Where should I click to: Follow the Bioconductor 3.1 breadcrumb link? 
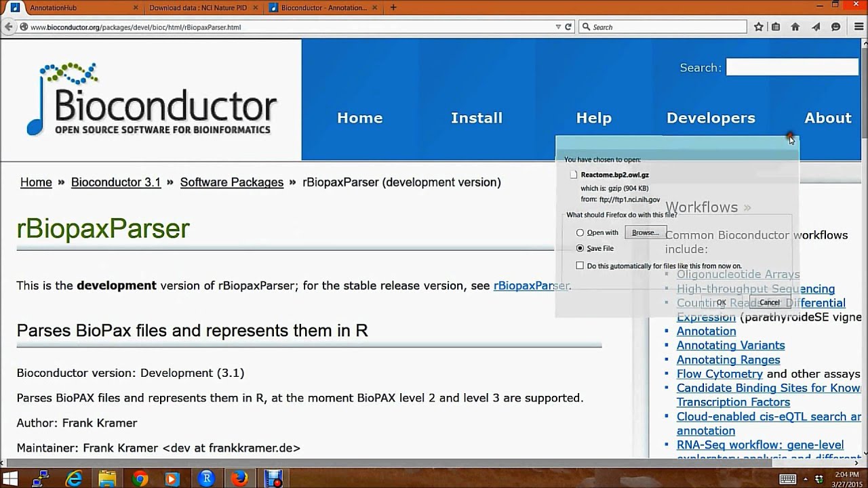tap(116, 182)
